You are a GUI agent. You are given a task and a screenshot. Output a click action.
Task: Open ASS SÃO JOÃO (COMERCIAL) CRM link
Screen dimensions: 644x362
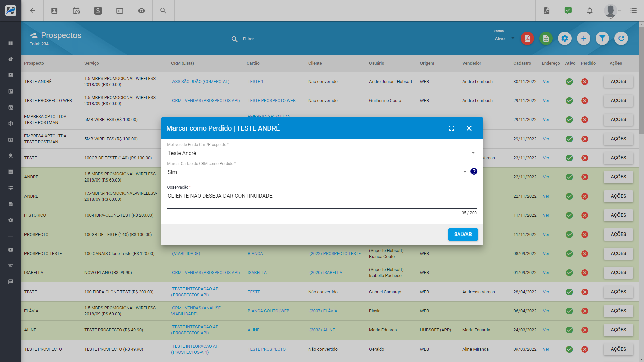point(201,81)
